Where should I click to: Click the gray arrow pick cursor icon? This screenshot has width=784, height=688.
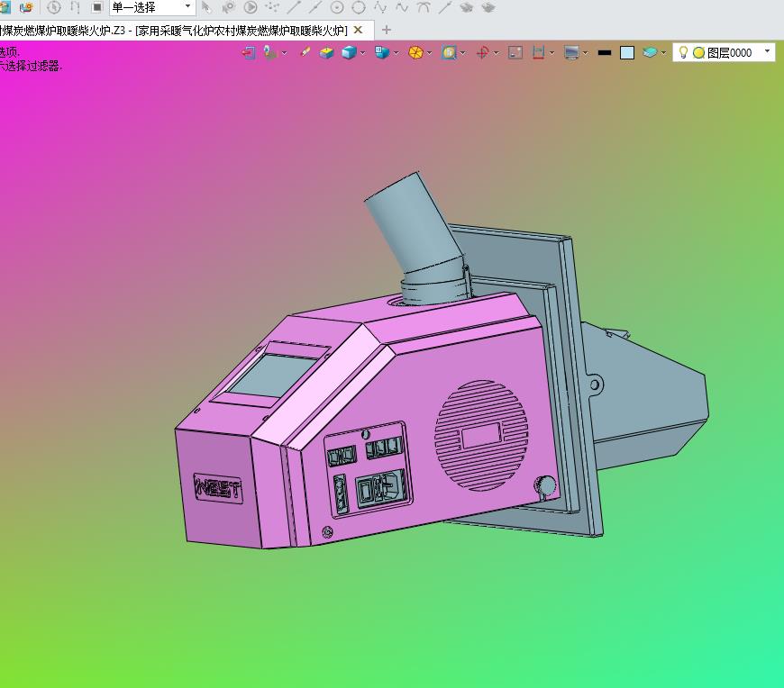206,7
